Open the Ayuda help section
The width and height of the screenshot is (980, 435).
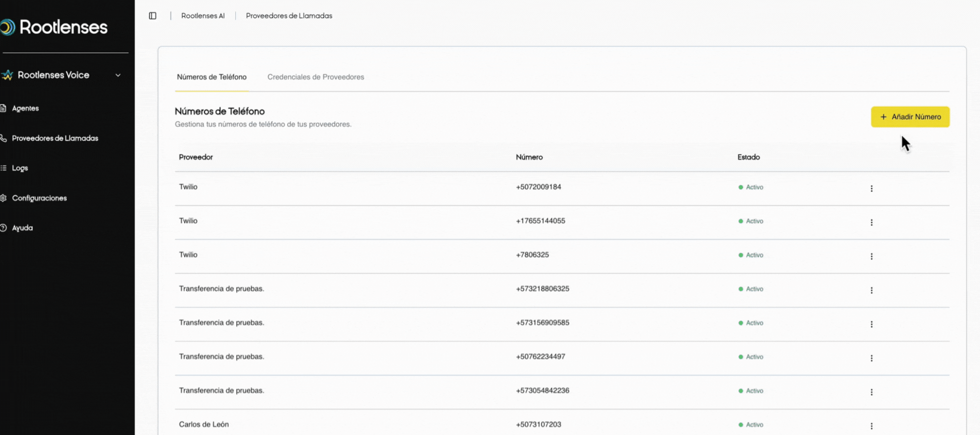click(x=22, y=228)
